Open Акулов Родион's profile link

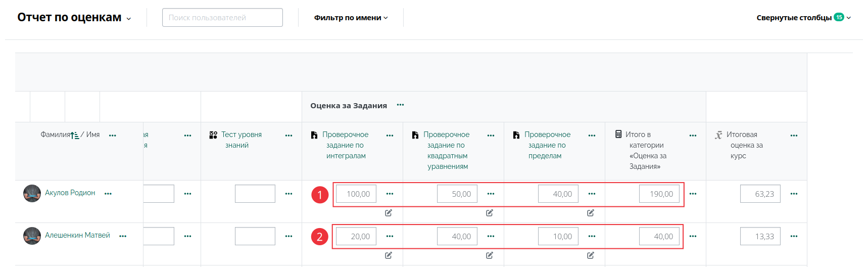(x=70, y=193)
